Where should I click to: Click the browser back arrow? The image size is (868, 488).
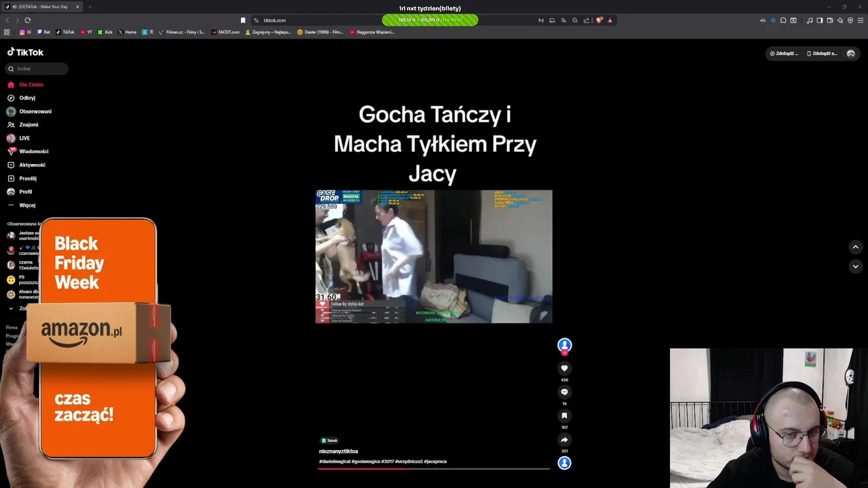coord(8,20)
